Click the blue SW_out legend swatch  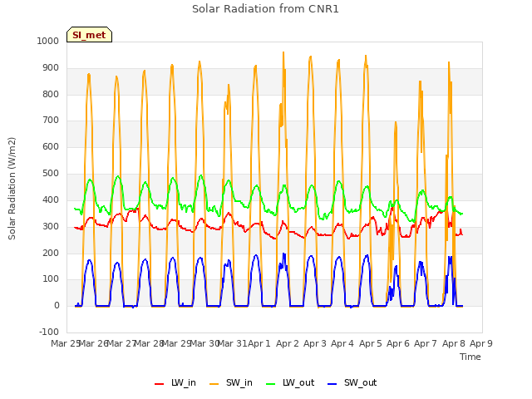(x=332, y=384)
